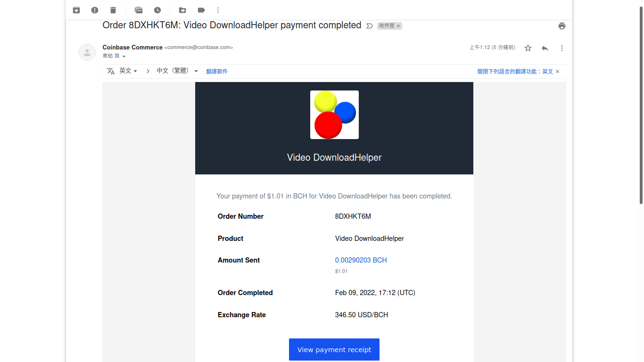
Task: Open the Move to folder icon
Action: pos(182,10)
